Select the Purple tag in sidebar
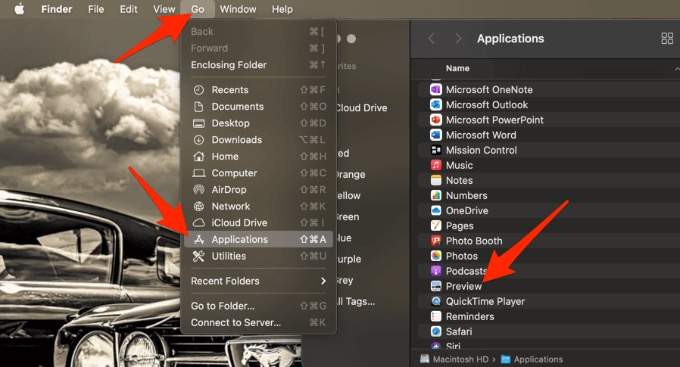Viewport: 680px width, 367px height. pos(349,259)
